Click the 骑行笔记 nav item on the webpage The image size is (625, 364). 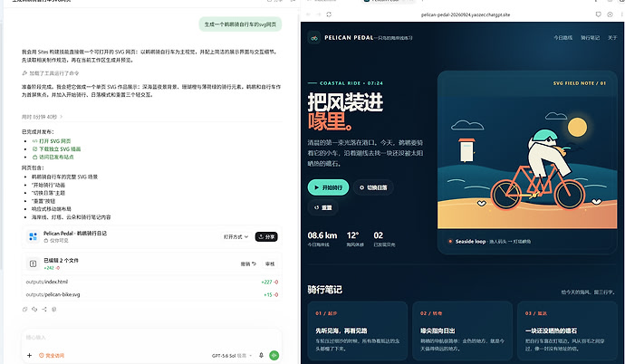pyautogui.click(x=590, y=37)
